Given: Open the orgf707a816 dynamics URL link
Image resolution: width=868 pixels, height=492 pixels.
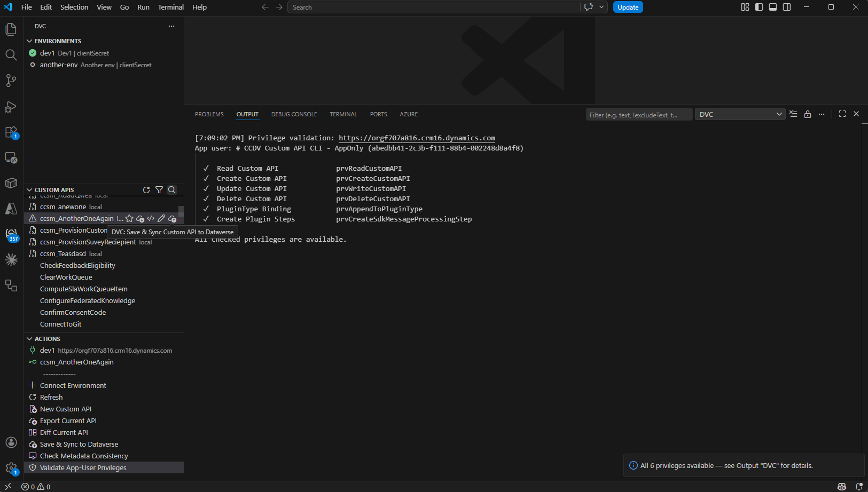Looking at the screenshot, I should point(417,138).
